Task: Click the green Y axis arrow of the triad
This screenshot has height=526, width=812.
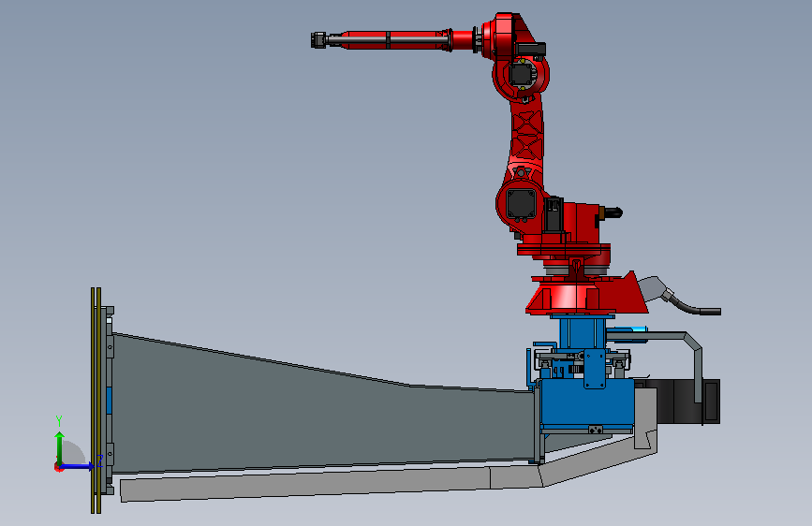Action: pyautogui.click(x=60, y=447)
